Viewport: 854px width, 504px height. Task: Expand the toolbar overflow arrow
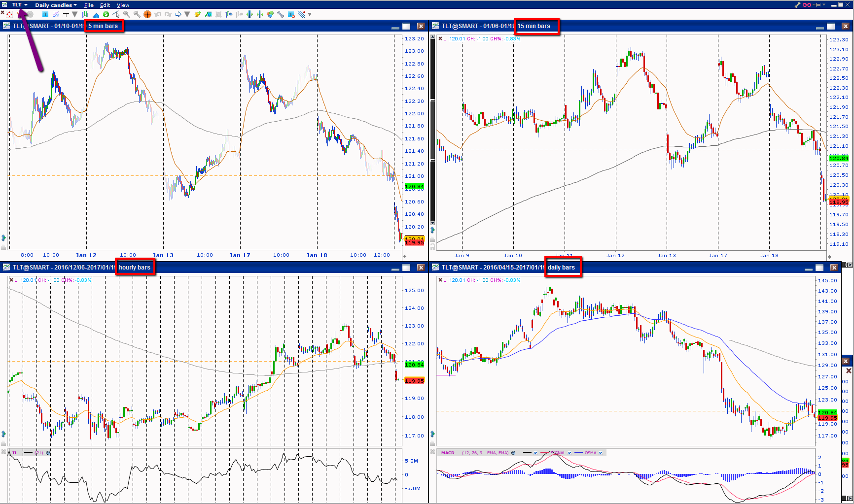pyautogui.click(x=310, y=14)
